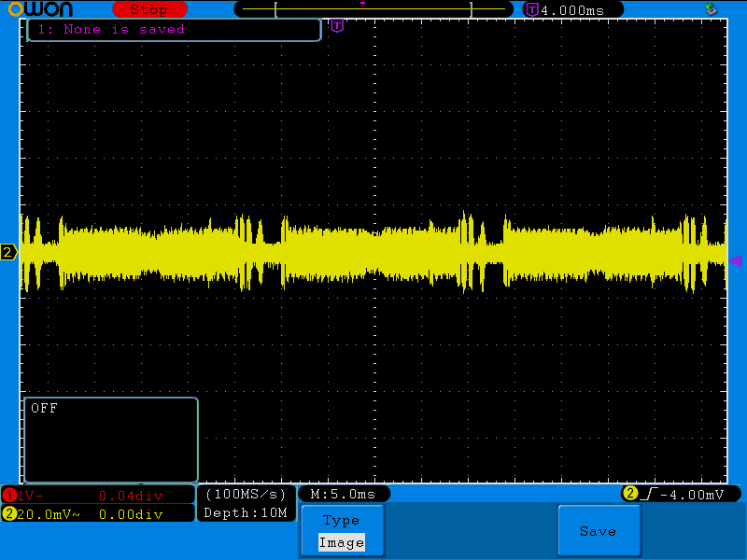The width and height of the screenshot is (747, 560).
Task: Click the -4.00mV trigger level readout
Action: click(692, 494)
